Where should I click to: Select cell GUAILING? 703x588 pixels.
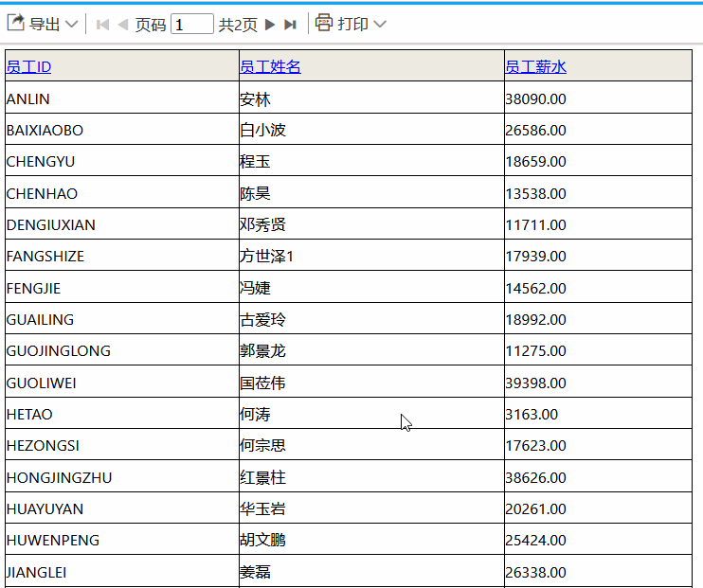coord(122,318)
